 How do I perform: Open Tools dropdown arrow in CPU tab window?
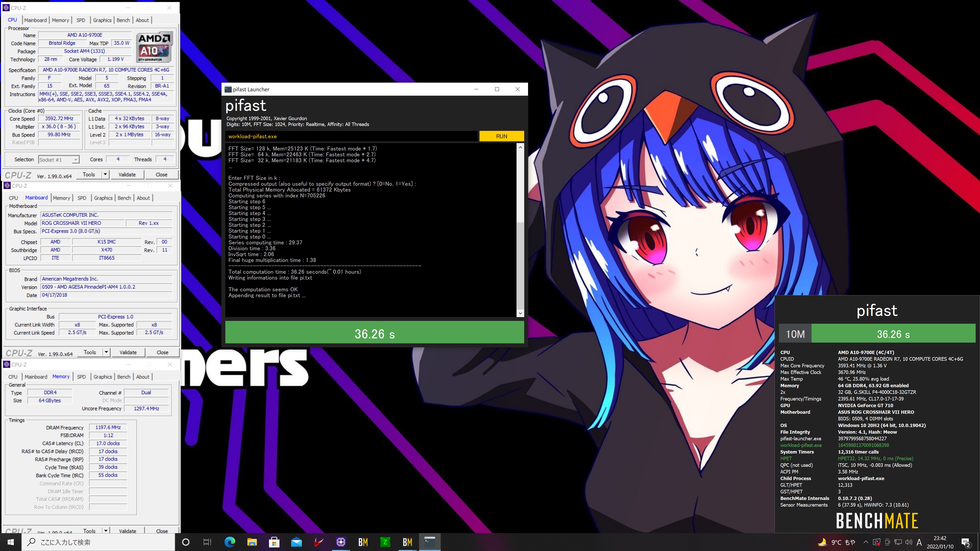click(105, 174)
